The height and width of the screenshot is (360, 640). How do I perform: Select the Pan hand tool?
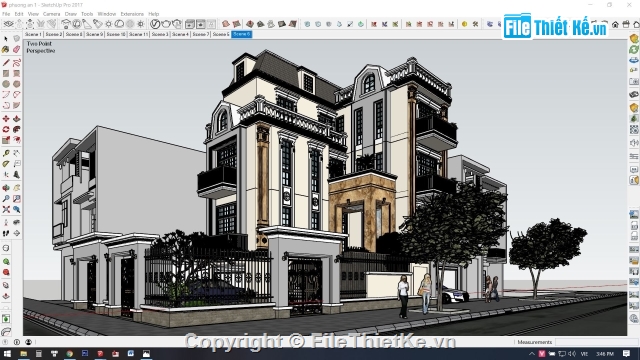(16, 188)
